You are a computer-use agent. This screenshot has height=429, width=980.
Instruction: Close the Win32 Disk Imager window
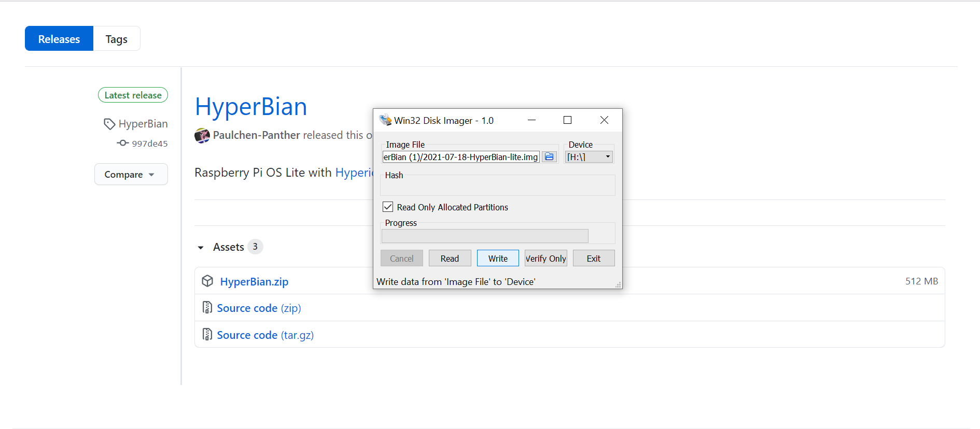pyautogui.click(x=604, y=120)
